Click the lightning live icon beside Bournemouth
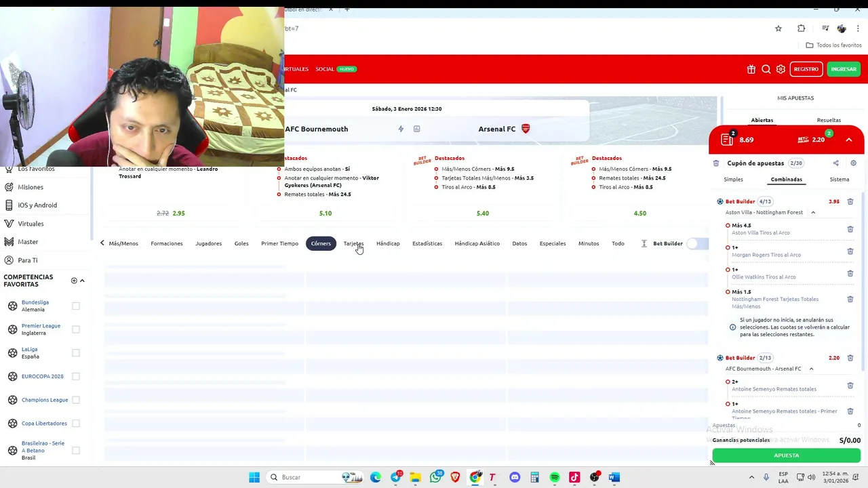The width and height of the screenshot is (868, 488). point(401,129)
